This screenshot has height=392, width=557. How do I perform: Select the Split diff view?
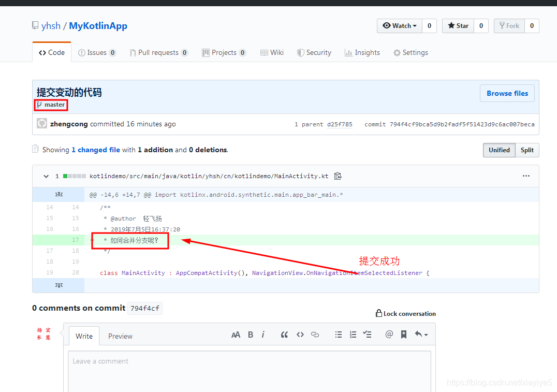click(527, 150)
